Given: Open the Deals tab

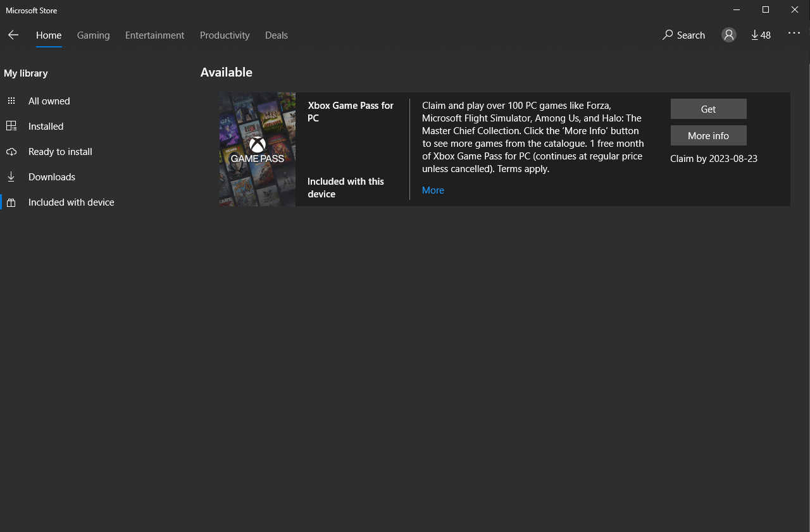Looking at the screenshot, I should (277, 35).
